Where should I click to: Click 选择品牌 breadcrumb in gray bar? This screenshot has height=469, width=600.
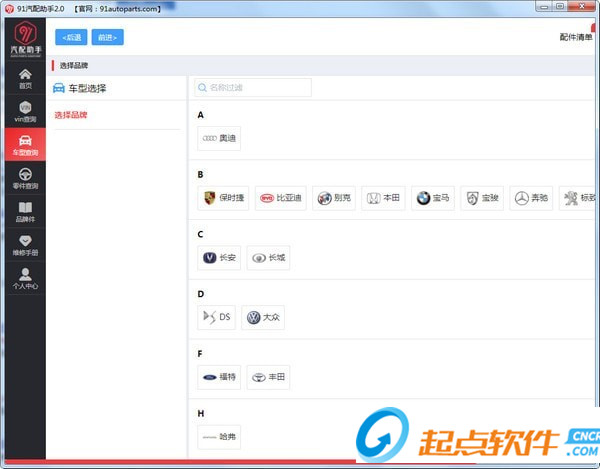pyautogui.click(x=74, y=65)
